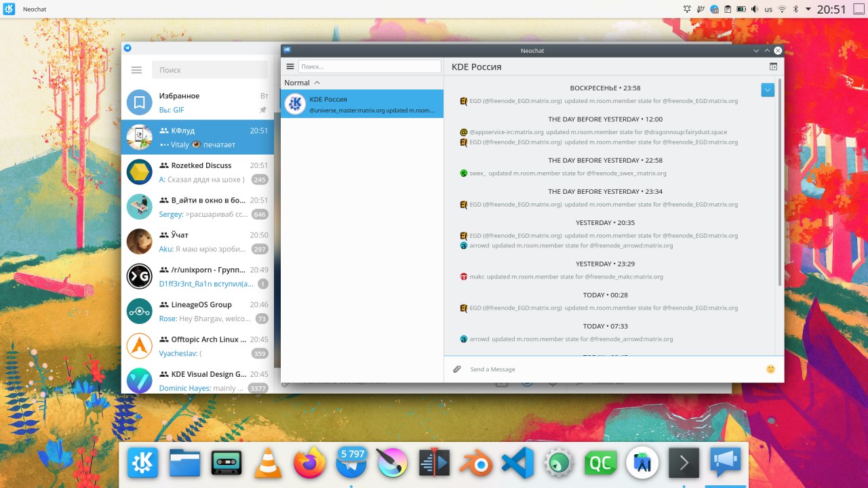
Task: Launch Blender from the dock
Action: [476, 464]
